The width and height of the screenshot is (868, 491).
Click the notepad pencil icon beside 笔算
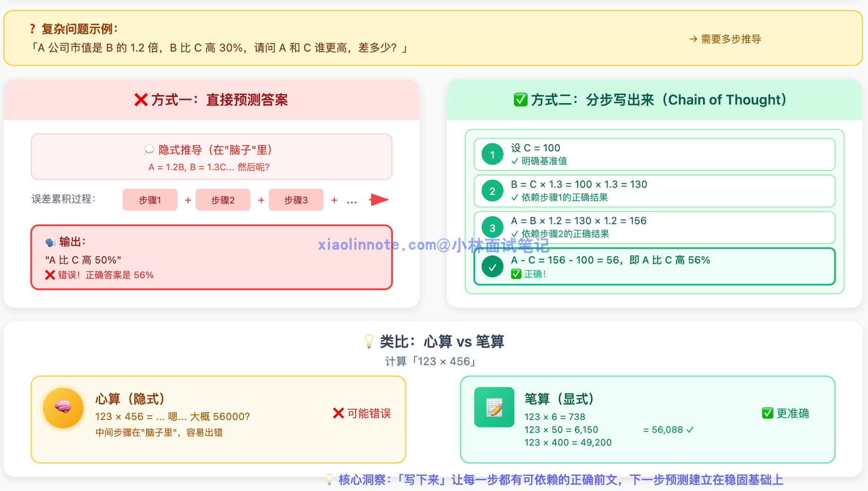(494, 407)
